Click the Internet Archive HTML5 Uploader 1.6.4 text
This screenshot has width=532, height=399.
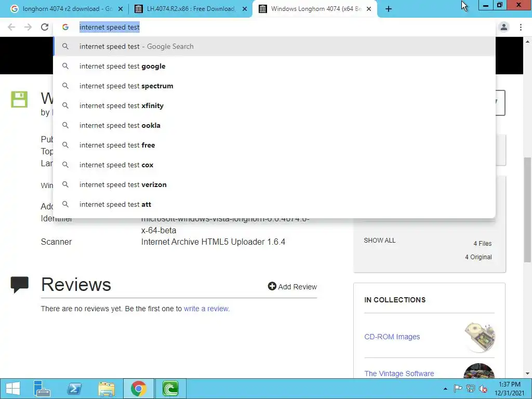(213, 242)
